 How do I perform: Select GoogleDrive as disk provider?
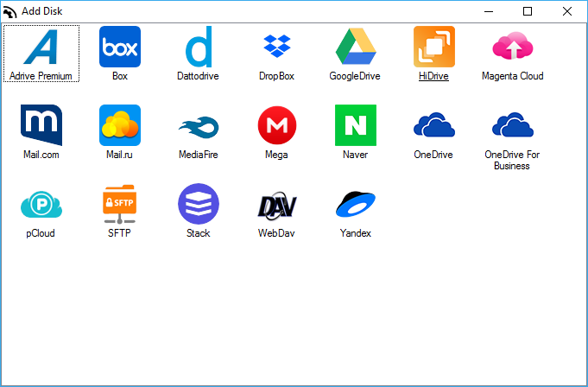point(355,47)
